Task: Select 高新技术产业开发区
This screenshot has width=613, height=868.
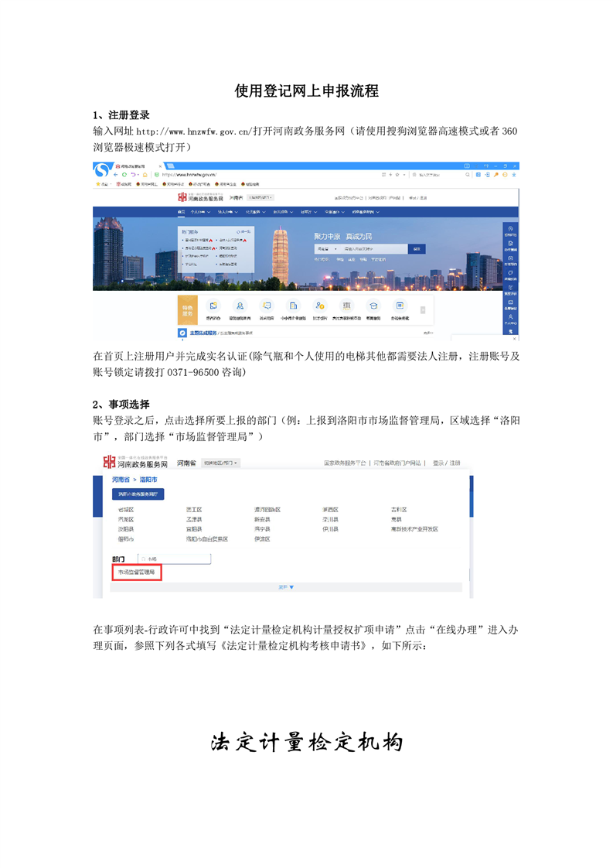Action: [x=414, y=529]
